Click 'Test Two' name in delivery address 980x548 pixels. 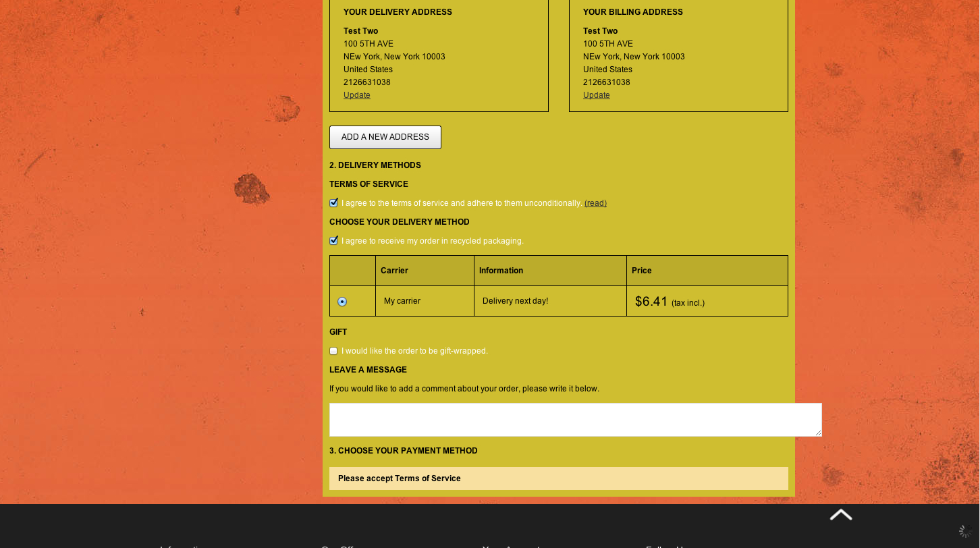pos(361,31)
